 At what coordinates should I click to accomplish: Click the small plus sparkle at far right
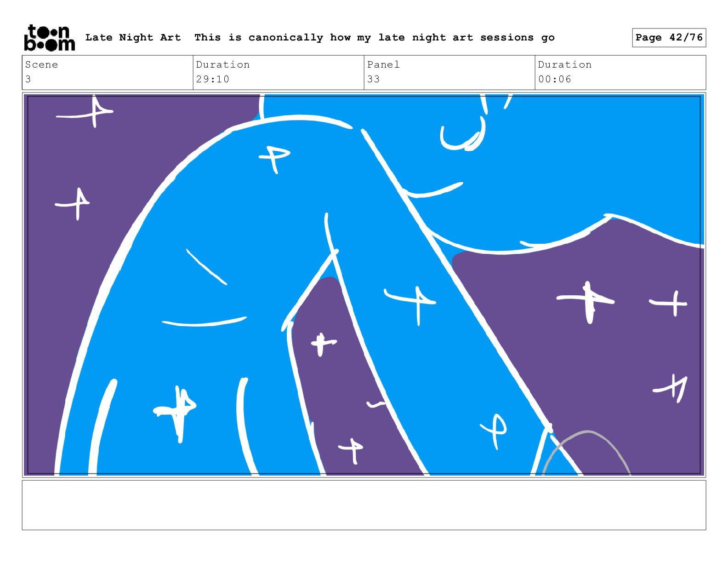pos(668,303)
